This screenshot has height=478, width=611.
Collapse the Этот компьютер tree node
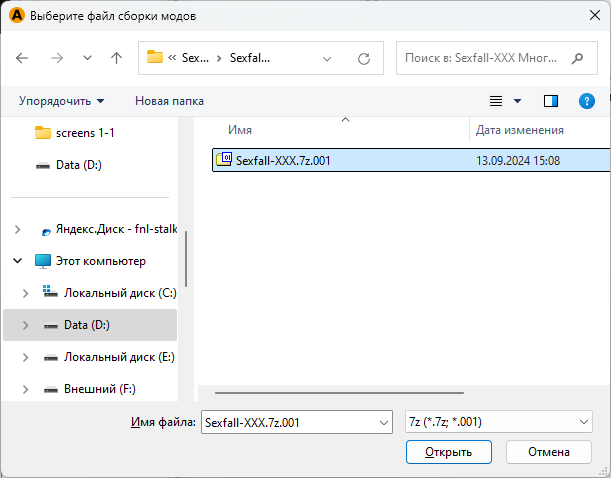18,261
